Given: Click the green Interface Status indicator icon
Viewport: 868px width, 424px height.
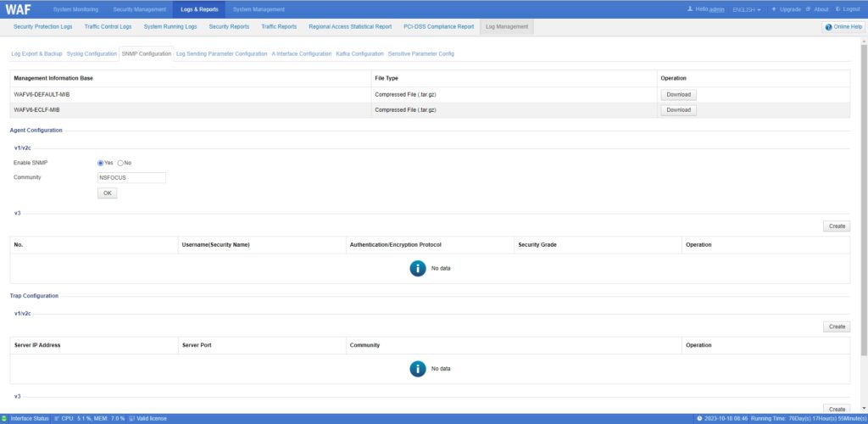Looking at the screenshot, I should coord(4,418).
